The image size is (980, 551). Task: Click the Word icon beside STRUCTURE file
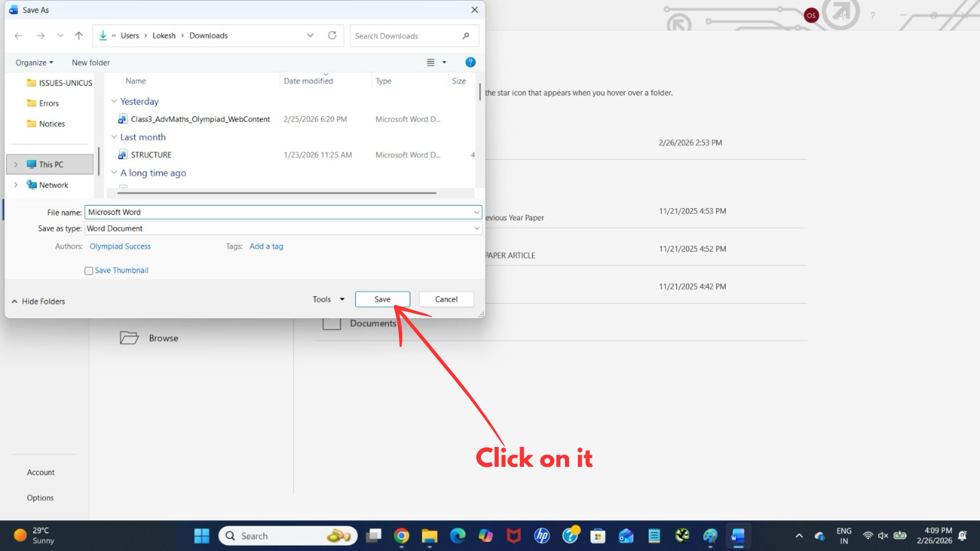pos(122,154)
